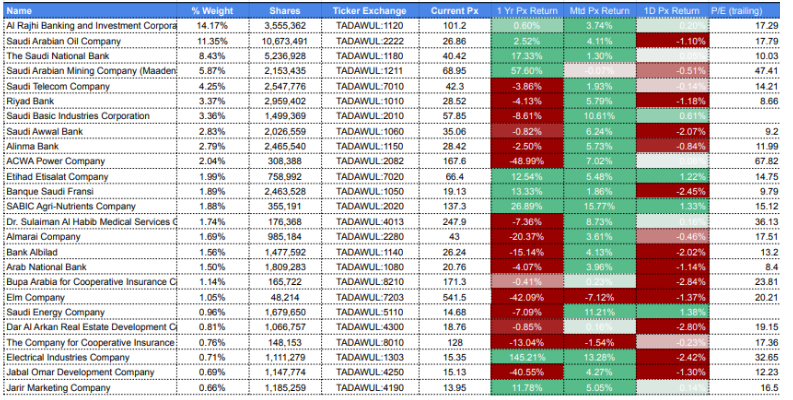The image size is (793, 400).
Task: Click the 1.38% 1D return cell
Action: click(x=672, y=312)
